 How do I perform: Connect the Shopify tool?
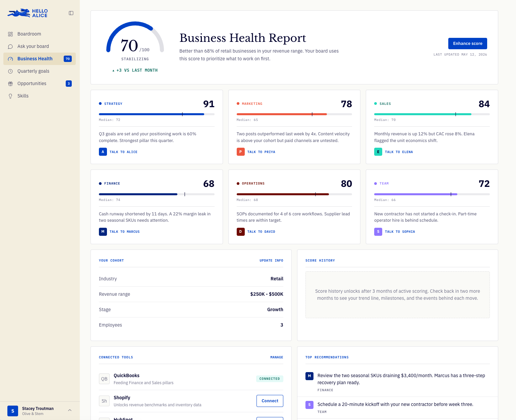pyautogui.click(x=270, y=401)
